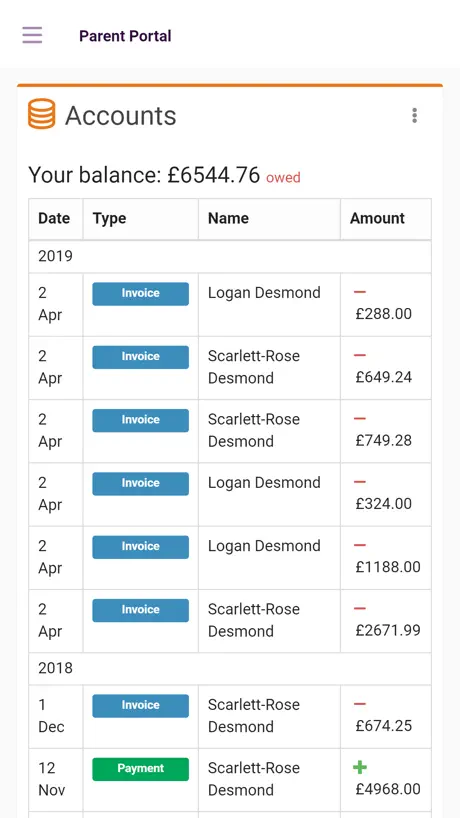Screen dimensions: 460x818
Task: Open the Accounts three-dot options menu
Action: click(x=414, y=115)
